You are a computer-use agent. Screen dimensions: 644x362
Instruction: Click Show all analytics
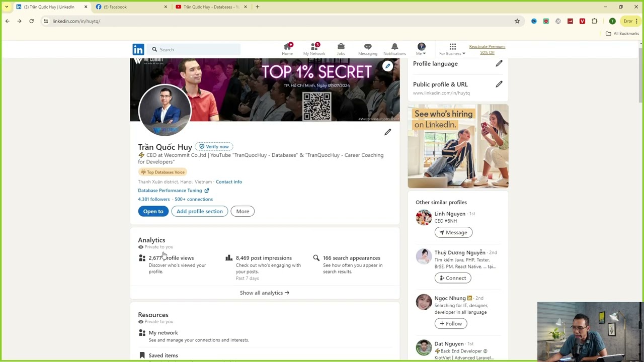(x=265, y=293)
